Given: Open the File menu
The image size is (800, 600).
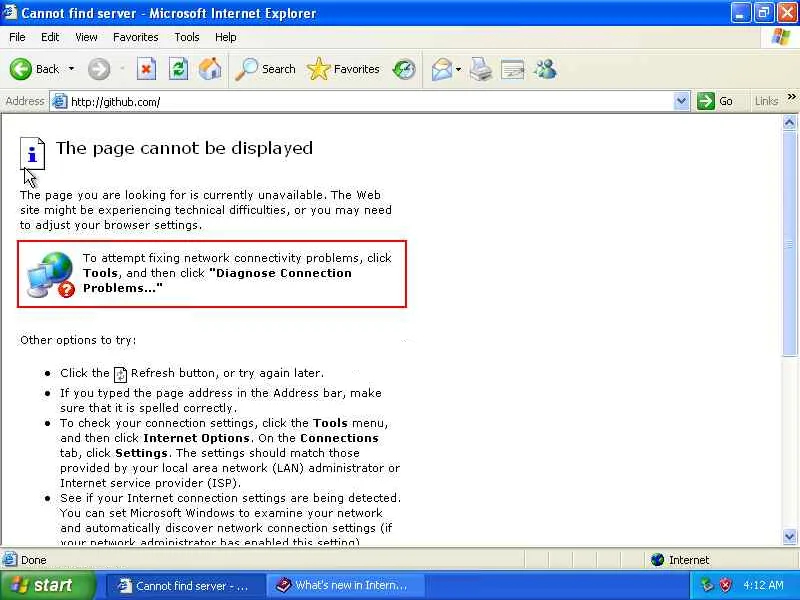Looking at the screenshot, I should (x=17, y=37).
